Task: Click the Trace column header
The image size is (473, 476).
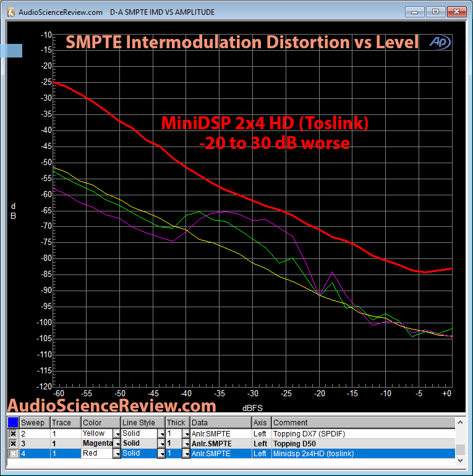Action: [x=66, y=422]
